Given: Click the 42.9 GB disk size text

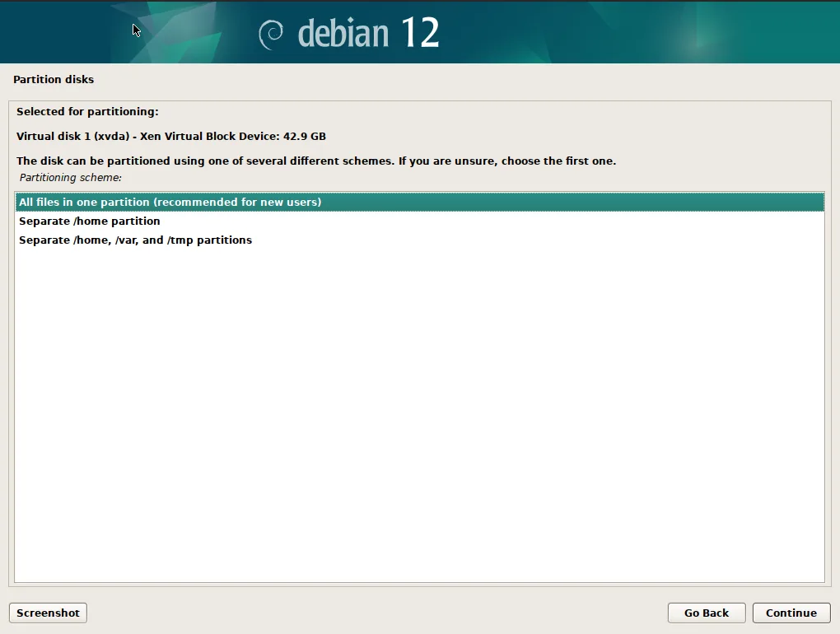Looking at the screenshot, I should 304,136.
